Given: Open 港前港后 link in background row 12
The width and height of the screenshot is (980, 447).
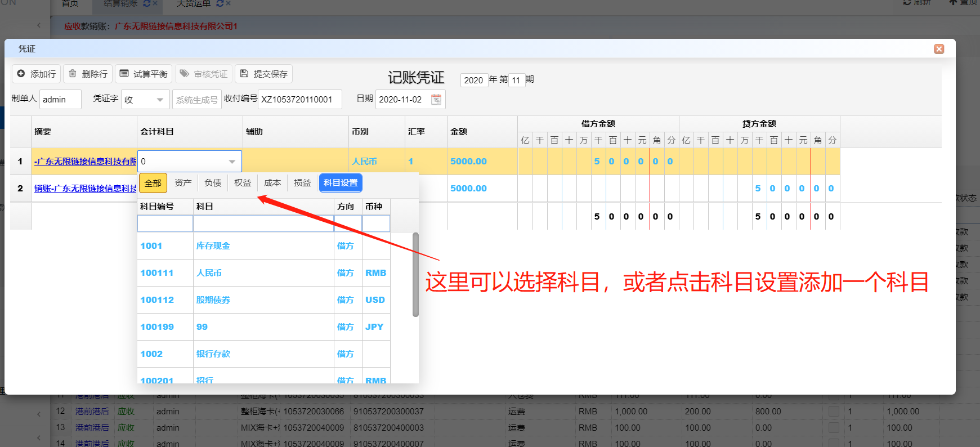Looking at the screenshot, I should (92, 412).
